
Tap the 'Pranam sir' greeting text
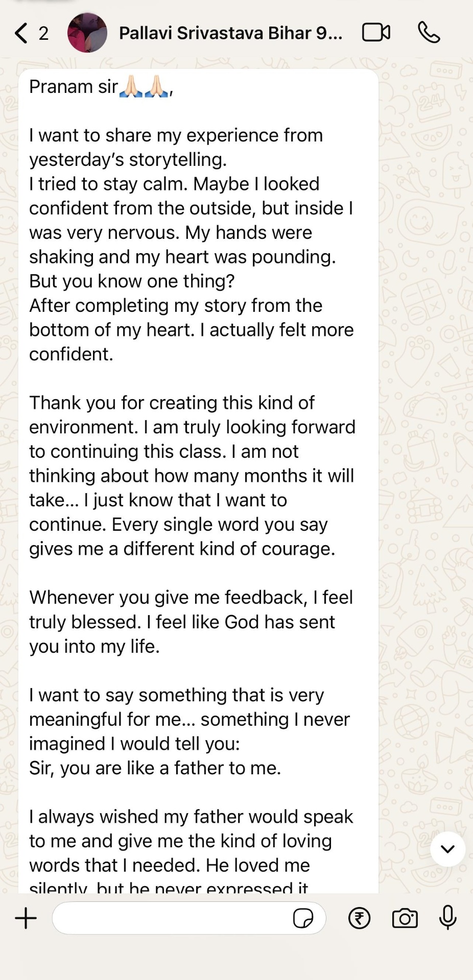pos(73,87)
